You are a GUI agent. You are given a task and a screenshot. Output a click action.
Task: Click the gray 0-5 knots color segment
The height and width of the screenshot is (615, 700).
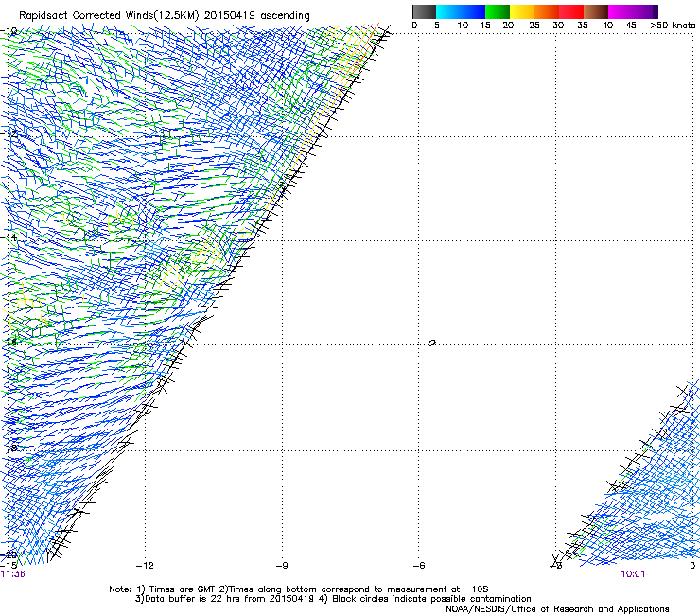click(424, 11)
